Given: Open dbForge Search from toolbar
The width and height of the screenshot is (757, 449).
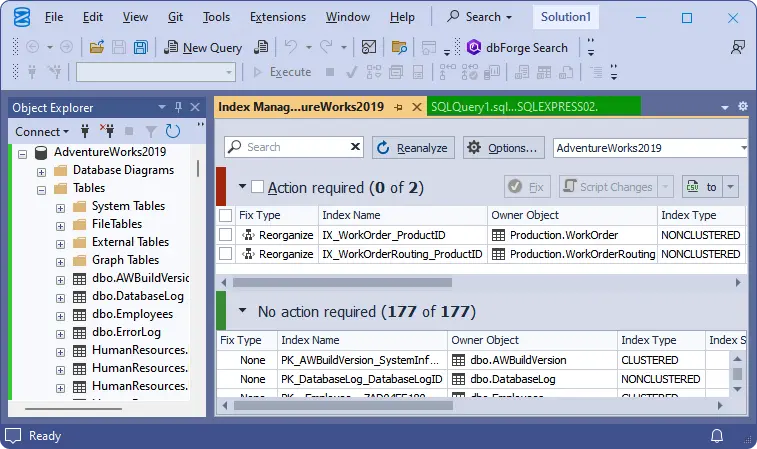Looking at the screenshot, I should [x=519, y=47].
